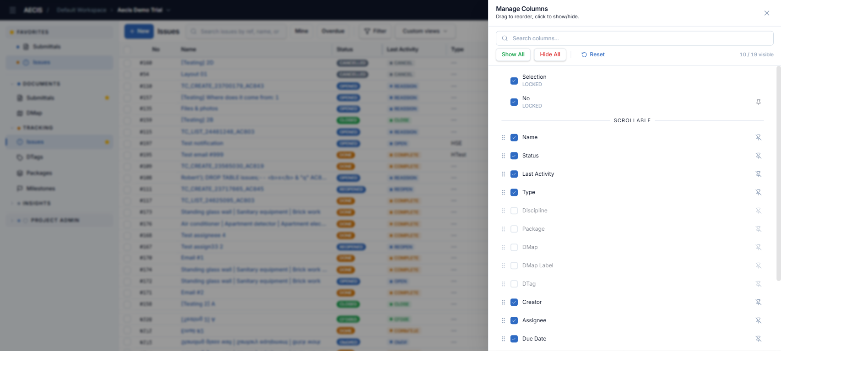Click the Reset circular arrow icon
The height and width of the screenshot is (390, 868).
tap(584, 54)
